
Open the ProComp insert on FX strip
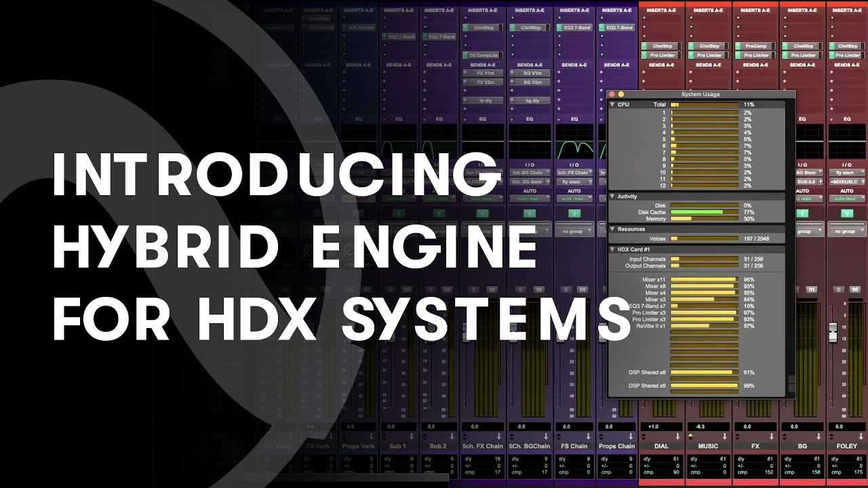pyautogui.click(x=755, y=46)
